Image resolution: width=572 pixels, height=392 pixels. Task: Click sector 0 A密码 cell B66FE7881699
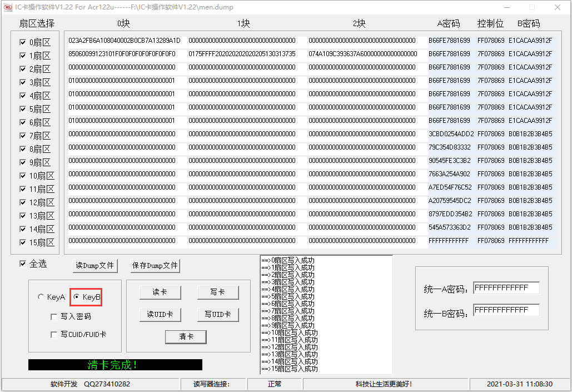click(449, 41)
